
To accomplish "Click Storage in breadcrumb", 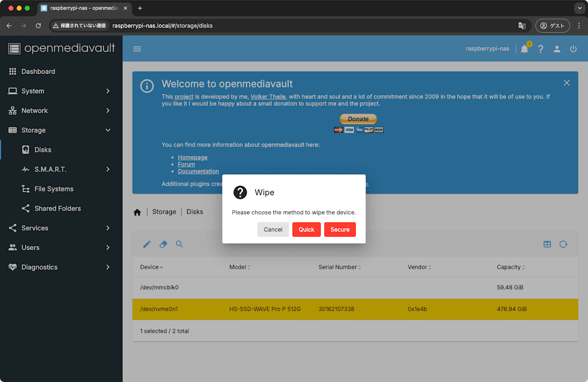I will pos(164,212).
